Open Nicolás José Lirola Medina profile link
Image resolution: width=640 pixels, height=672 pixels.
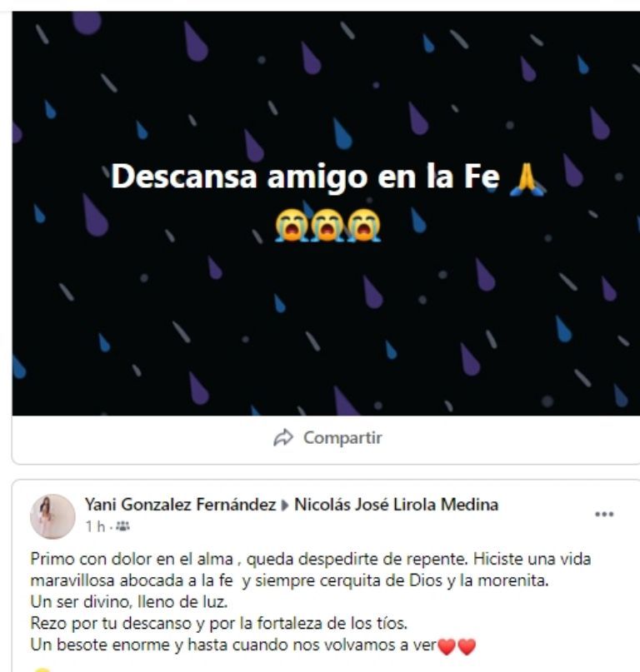[x=397, y=505]
